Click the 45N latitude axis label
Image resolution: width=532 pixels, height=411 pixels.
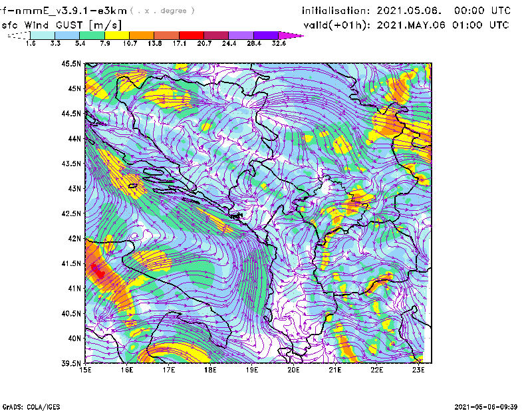(x=74, y=88)
